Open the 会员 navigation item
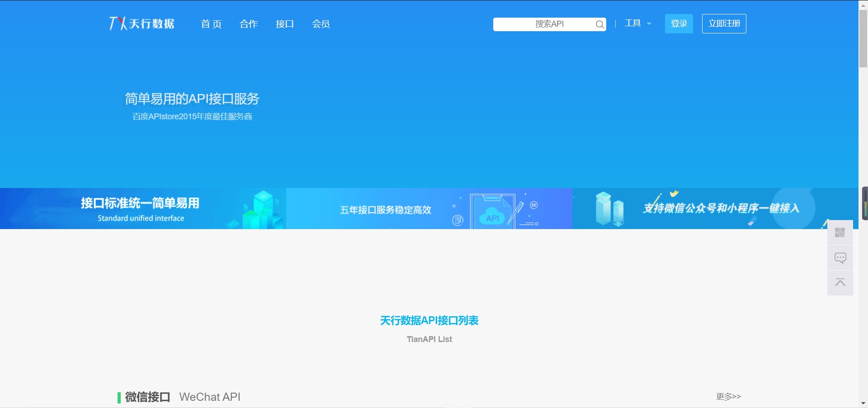 click(321, 24)
